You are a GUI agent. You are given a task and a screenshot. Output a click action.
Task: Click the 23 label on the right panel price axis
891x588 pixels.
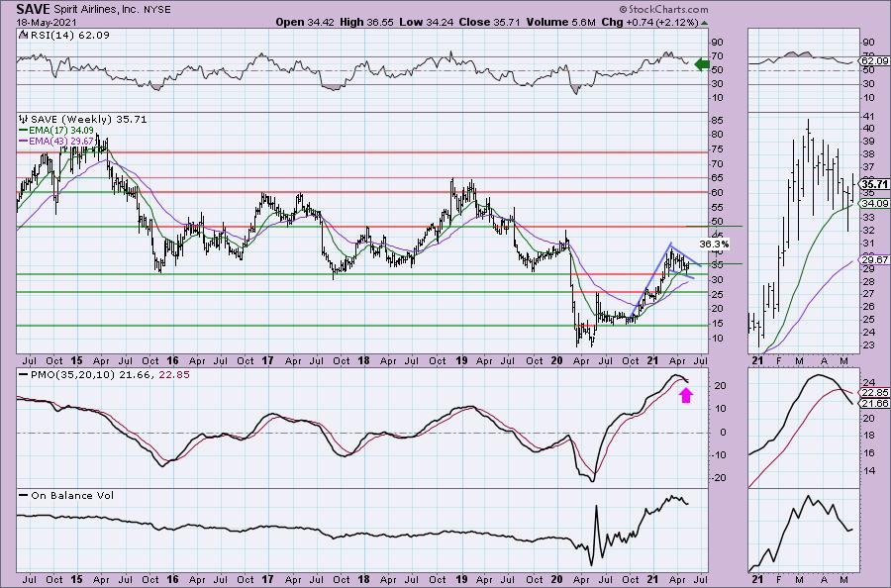click(x=868, y=344)
